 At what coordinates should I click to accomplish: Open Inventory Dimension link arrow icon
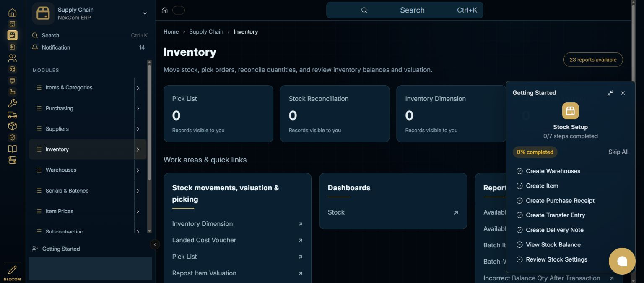300,224
